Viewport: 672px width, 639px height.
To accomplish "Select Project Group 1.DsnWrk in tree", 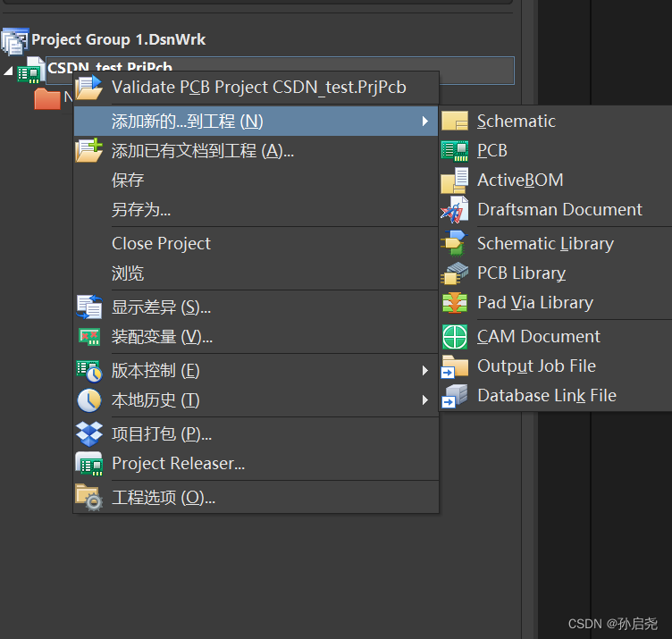I will pos(119,40).
